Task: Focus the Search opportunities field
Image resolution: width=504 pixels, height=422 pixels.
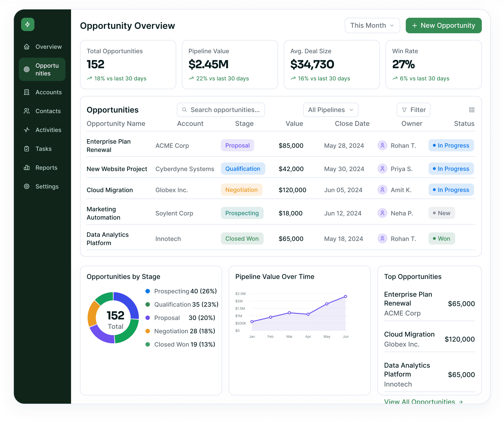Action: coord(221,110)
